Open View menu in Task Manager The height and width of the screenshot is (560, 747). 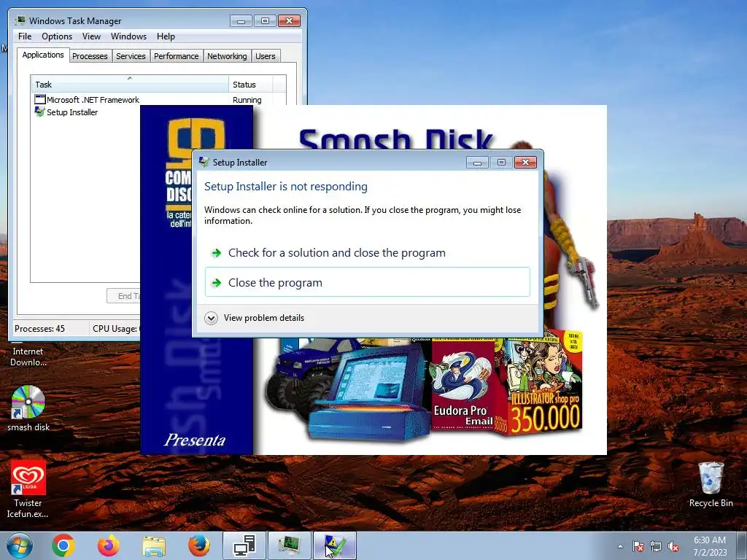[91, 36]
